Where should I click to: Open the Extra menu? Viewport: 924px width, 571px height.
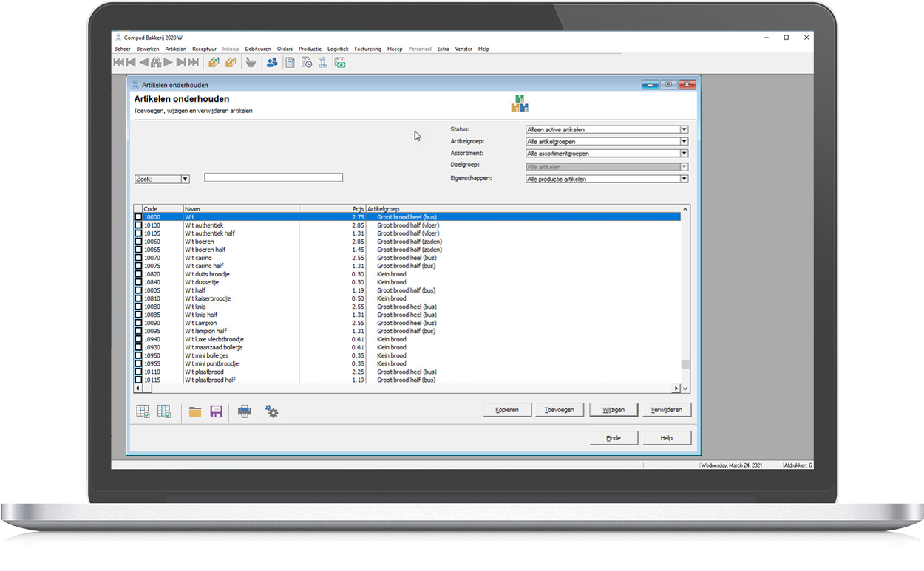point(443,49)
